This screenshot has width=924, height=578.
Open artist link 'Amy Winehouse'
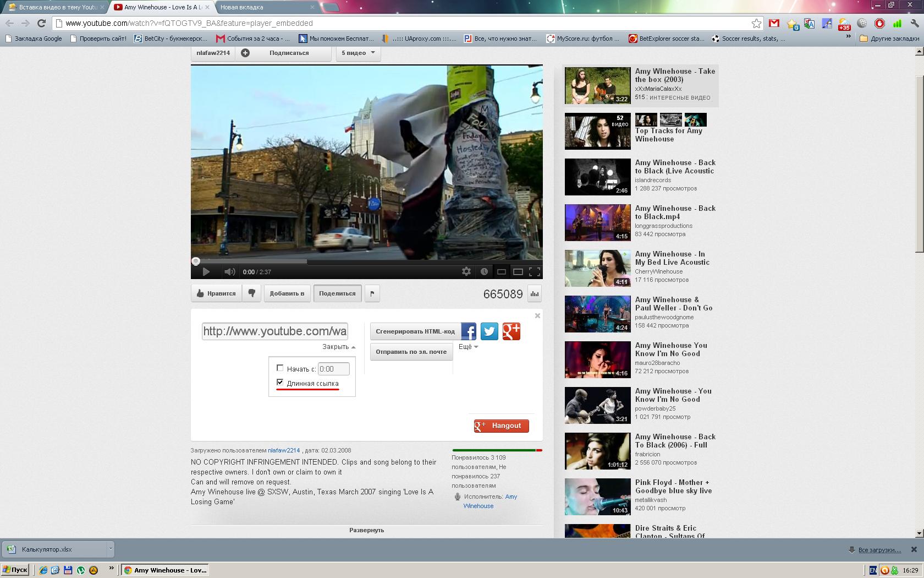coord(490,501)
